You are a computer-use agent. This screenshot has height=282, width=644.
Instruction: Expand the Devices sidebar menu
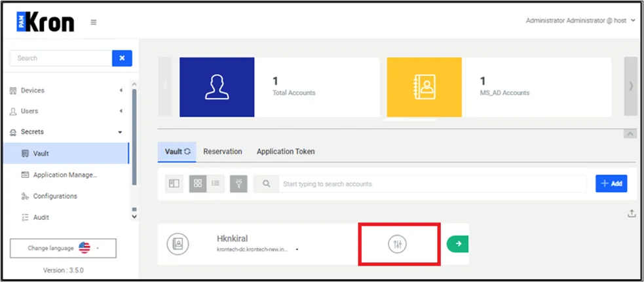[66, 90]
